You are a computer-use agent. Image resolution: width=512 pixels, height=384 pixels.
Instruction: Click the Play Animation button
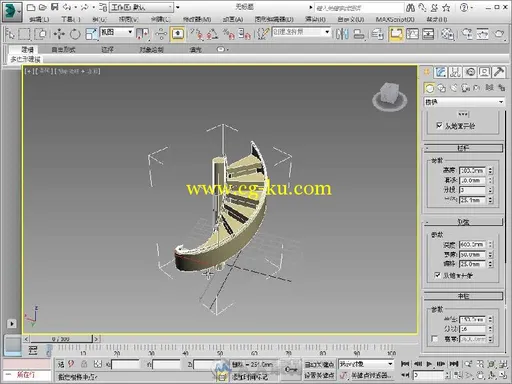coord(429,364)
